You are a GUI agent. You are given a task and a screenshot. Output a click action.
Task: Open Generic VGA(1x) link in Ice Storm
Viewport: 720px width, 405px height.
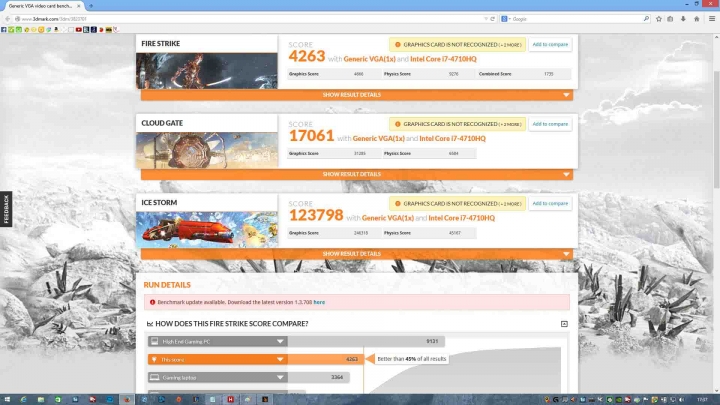click(x=388, y=218)
